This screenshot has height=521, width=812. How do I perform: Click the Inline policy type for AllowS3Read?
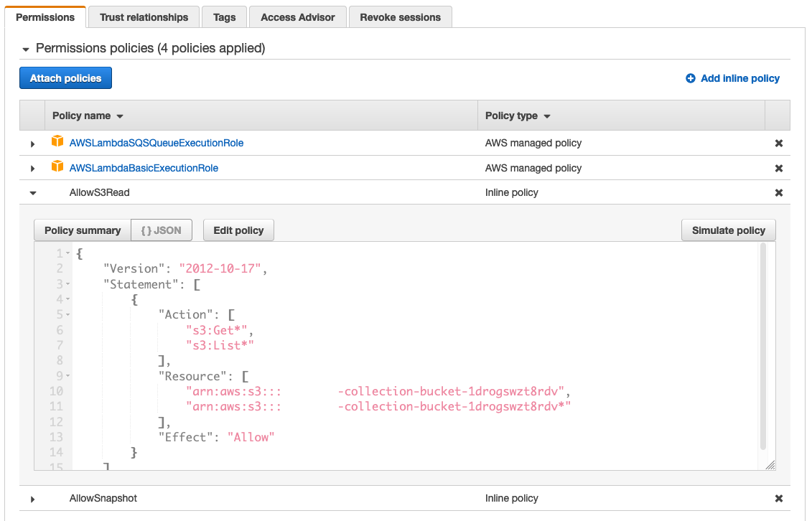point(512,192)
